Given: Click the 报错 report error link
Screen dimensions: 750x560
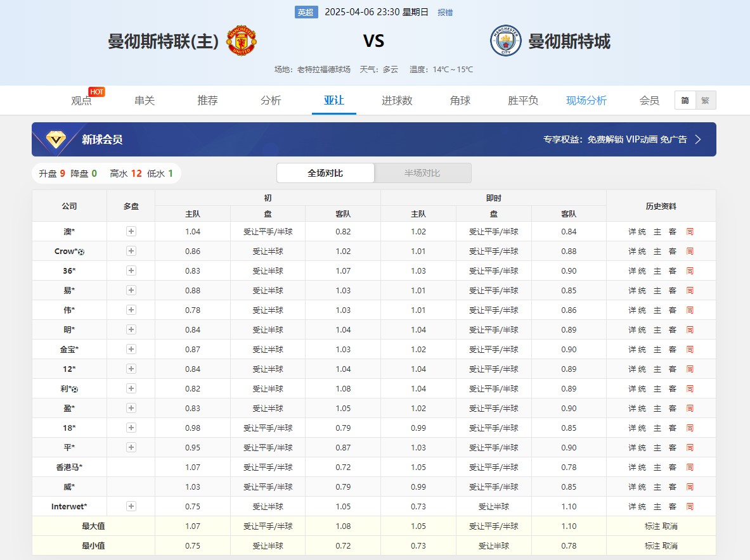Looking at the screenshot, I should coord(445,12).
